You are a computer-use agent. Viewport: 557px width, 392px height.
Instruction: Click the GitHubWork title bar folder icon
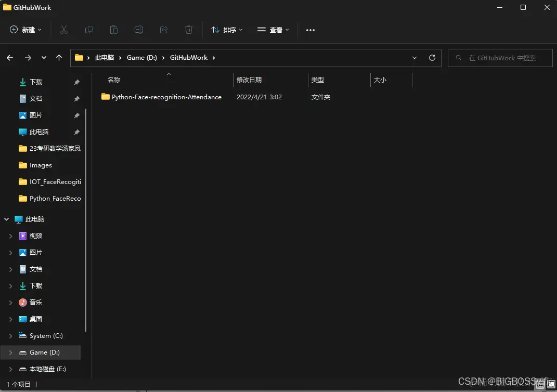point(7,7)
